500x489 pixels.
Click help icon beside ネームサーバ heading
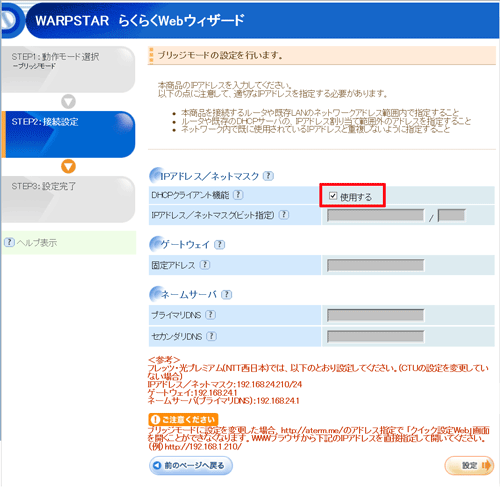tap(227, 294)
